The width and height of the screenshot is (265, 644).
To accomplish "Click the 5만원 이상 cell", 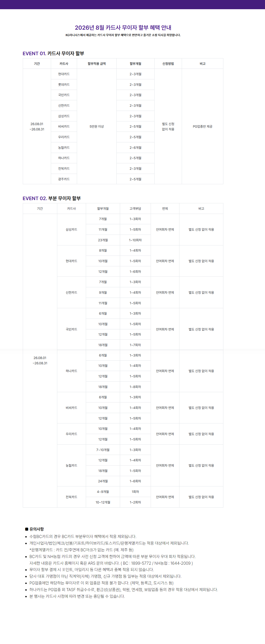I will 97,126.
